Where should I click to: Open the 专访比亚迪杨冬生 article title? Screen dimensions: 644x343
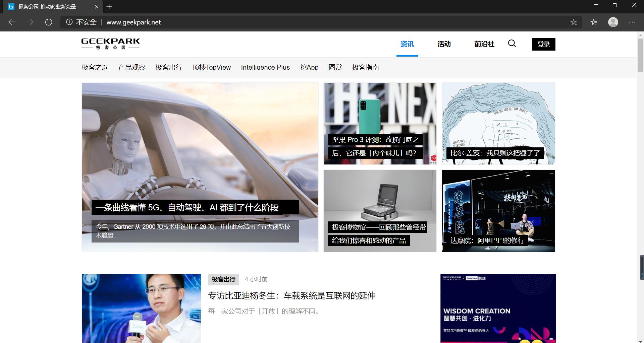pos(292,295)
